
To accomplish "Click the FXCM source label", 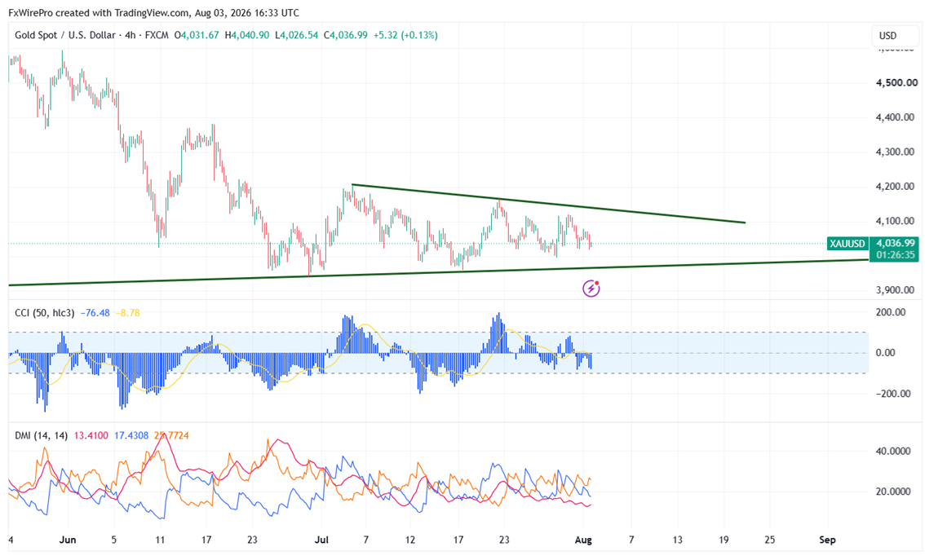I will point(157,35).
